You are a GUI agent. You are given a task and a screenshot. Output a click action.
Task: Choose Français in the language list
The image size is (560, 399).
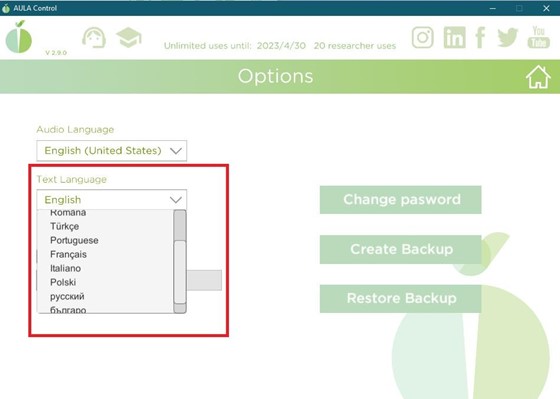pos(68,254)
